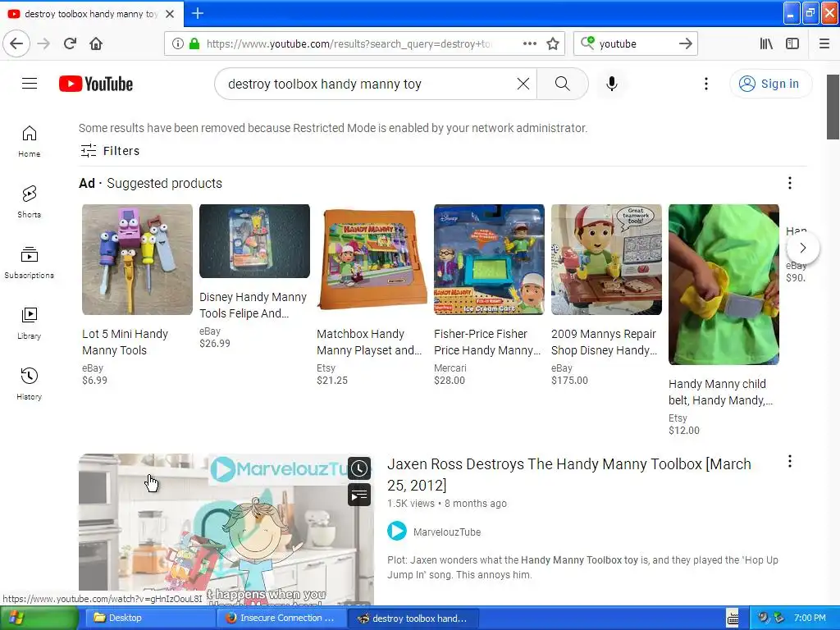Go back to the previous page

[16, 43]
